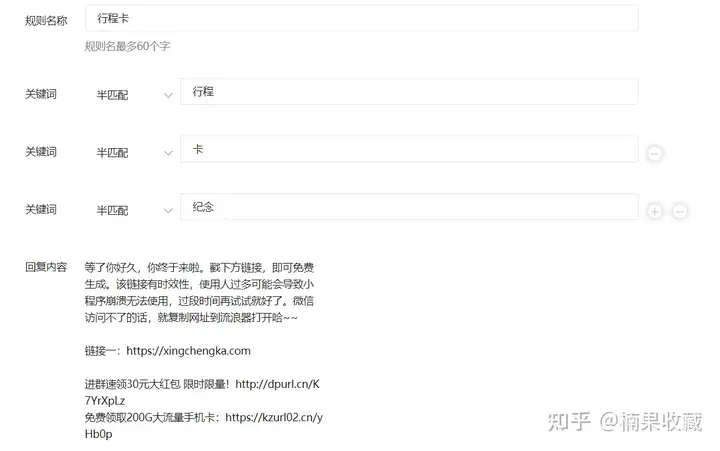The height and width of the screenshot is (451, 720).
Task: Remove the 卡 keyword row with minus icon
Action: click(x=654, y=153)
